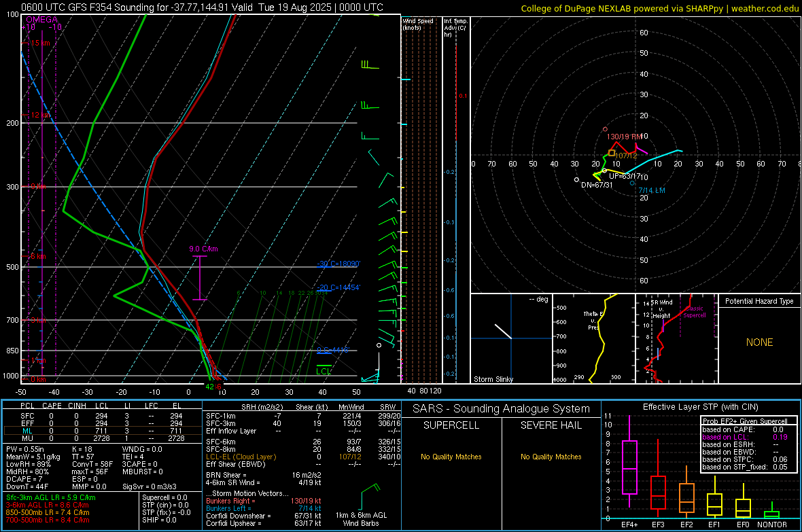Viewport: 802px width, 532px height.
Task: Select the highlighted ML parcel row
Action: pos(101,431)
